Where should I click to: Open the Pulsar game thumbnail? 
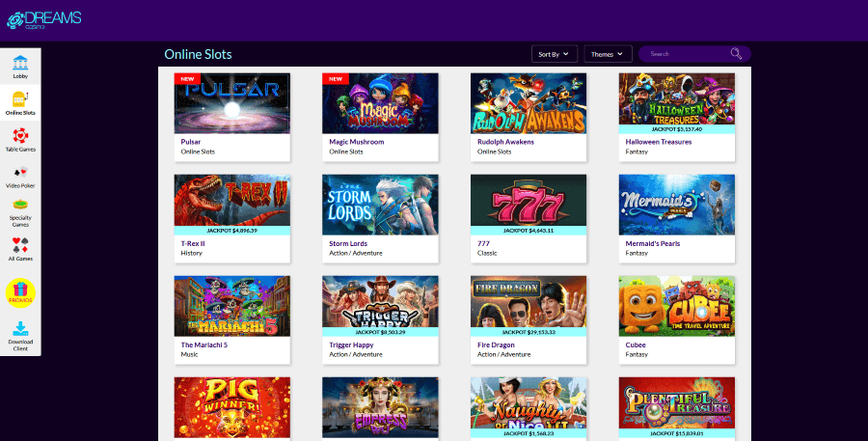[231, 103]
